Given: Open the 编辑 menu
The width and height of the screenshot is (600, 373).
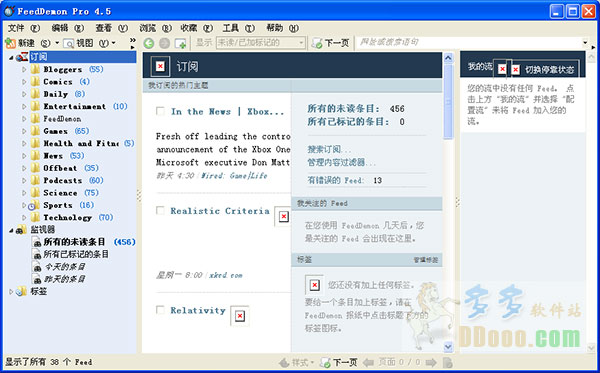Looking at the screenshot, I should click(x=68, y=28).
